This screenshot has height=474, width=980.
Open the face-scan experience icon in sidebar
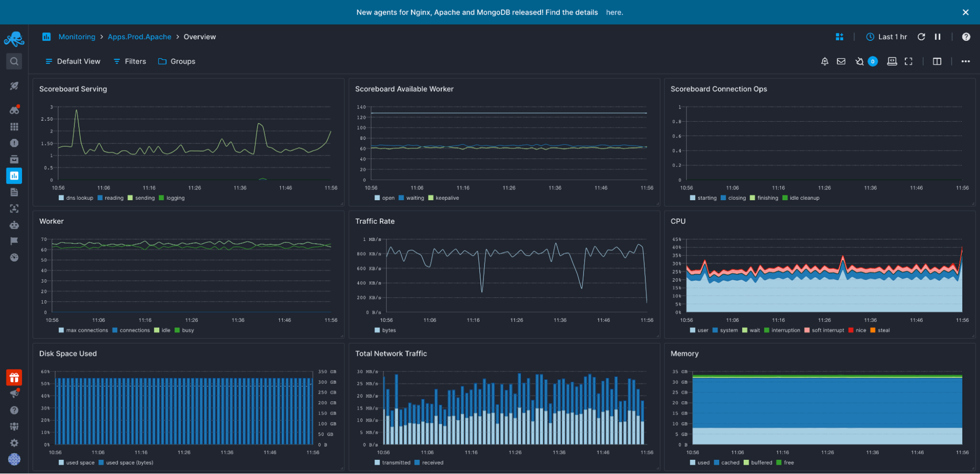pyautogui.click(x=14, y=209)
